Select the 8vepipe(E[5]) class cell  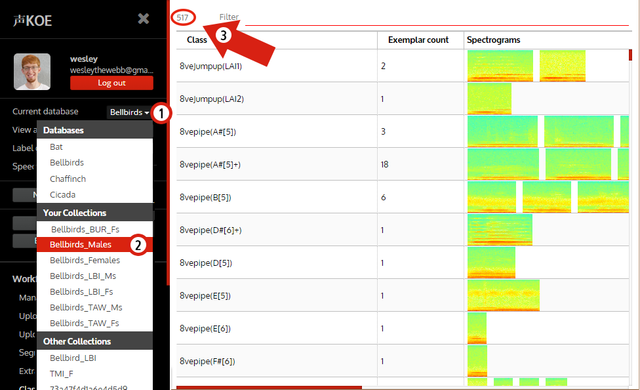277,295
